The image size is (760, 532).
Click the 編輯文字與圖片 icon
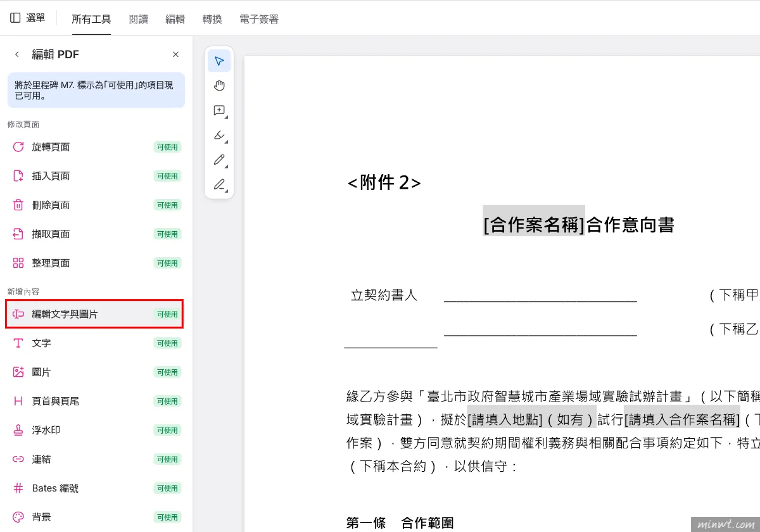click(x=18, y=314)
